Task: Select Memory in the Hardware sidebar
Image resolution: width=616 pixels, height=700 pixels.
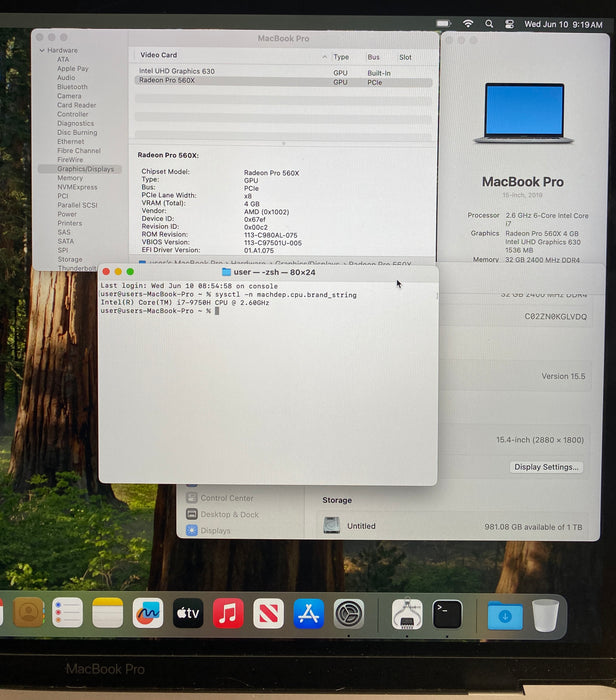Action: (x=70, y=178)
